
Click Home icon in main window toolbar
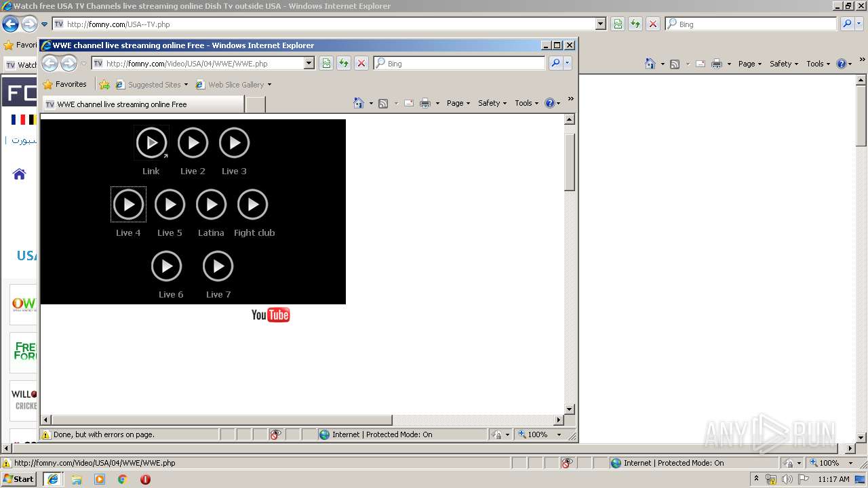(x=650, y=64)
